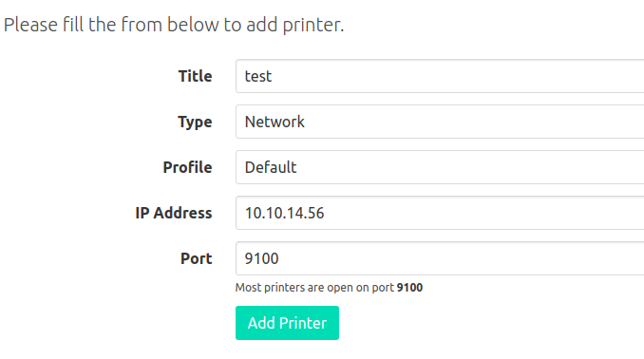Click the bold IP Address label
644x359 pixels.
click(174, 213)
